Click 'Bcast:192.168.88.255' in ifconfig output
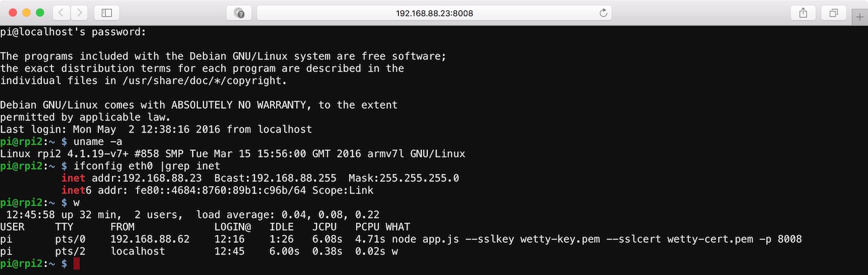The height and width of the screenshot is (275, 868). pos(275,178)
